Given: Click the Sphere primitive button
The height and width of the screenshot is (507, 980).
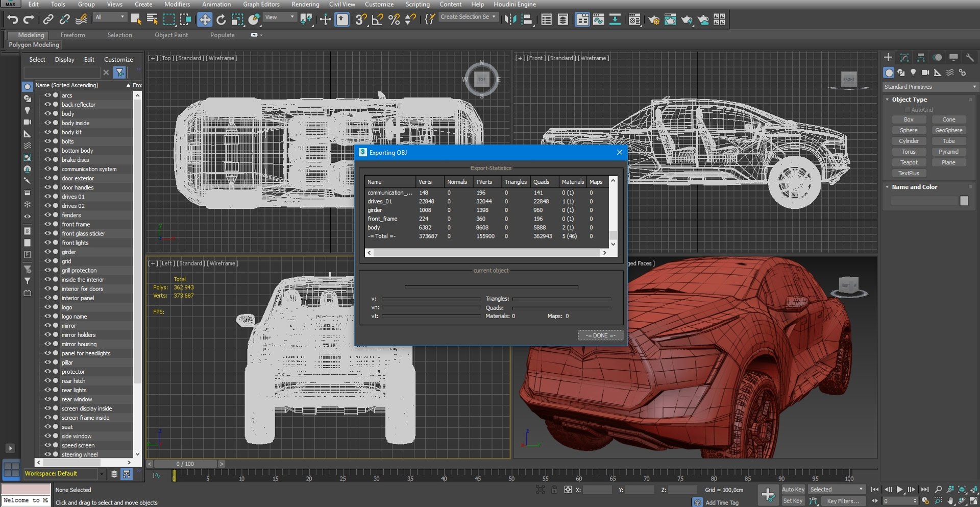Looking at the screenshot, I should click(x=909, y=130).
